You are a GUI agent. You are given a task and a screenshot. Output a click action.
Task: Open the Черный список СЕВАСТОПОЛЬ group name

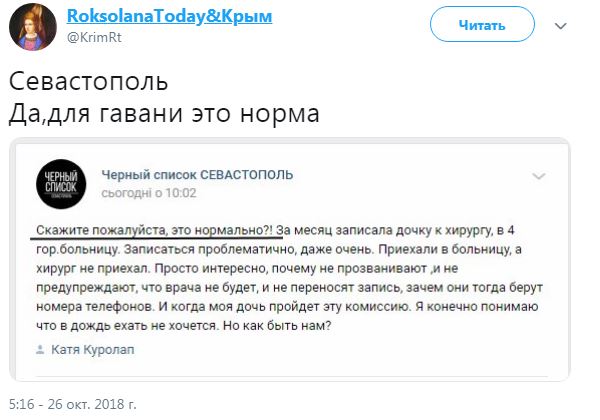click(x=197, y=175)
